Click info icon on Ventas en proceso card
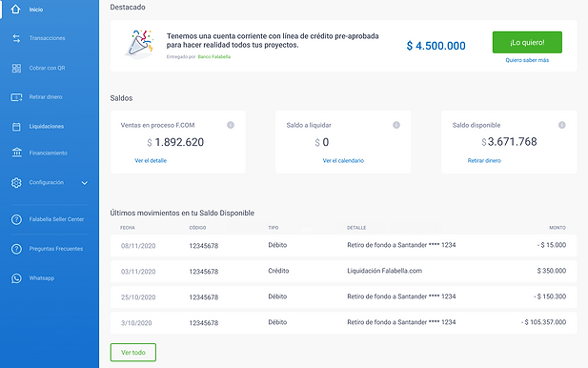Screen dimensions: 588x368 click(x=231, y=125)
